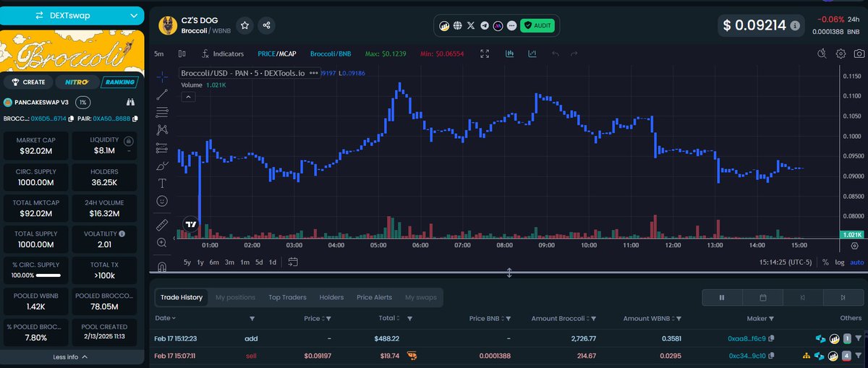This screenshot has height=368, width=868.
Task: Set chart range to 1y
Action: tap(200, 262)
